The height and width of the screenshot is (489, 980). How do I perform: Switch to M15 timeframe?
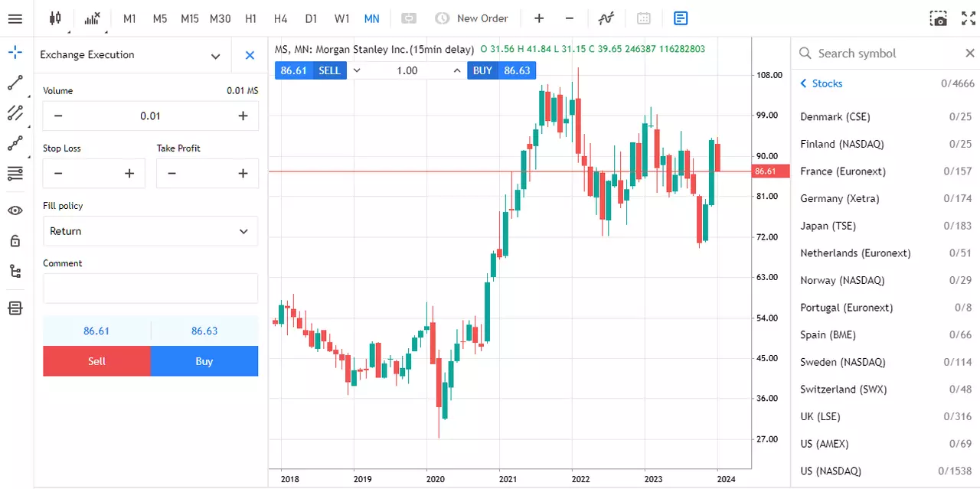click(190, 18)
